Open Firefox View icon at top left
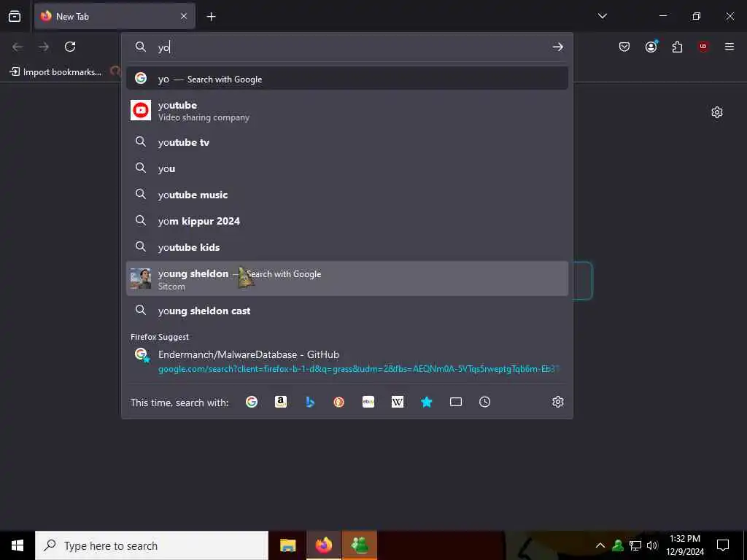 point(15,16)
